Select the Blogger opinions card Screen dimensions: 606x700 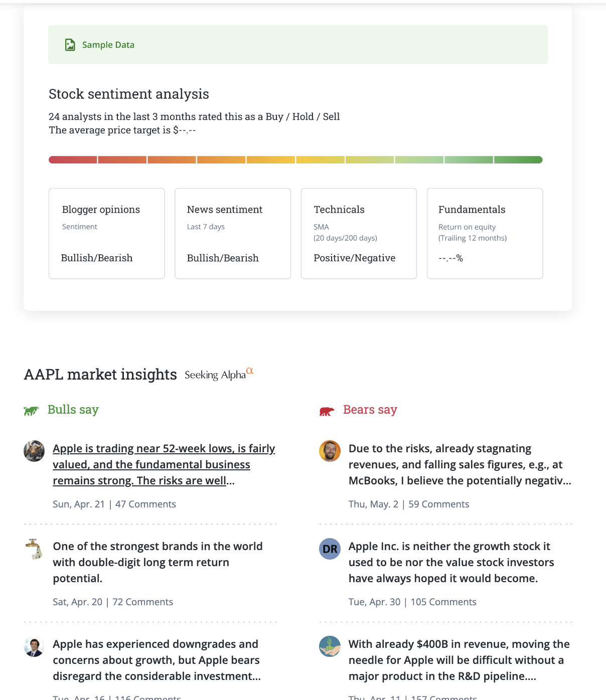[107, 234]
